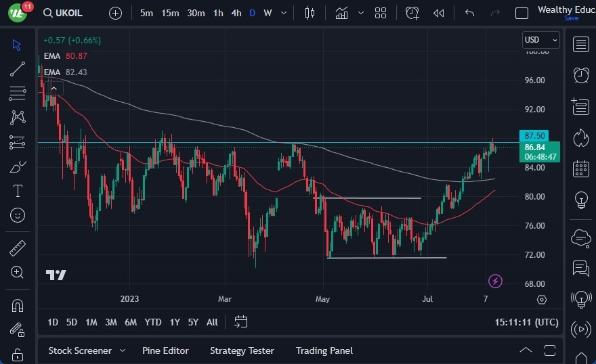Open the Indicators menu icon

[341, 13]
